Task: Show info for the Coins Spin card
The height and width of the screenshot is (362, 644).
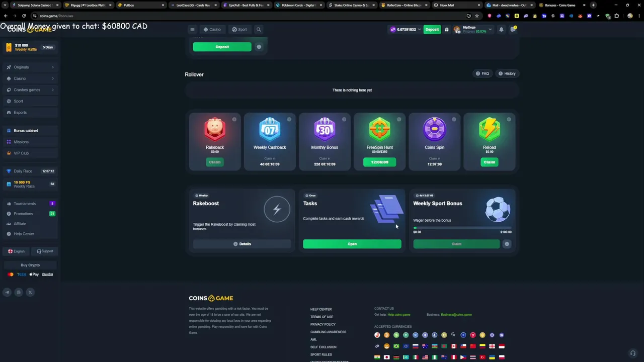Action: [x=454, y=119]
